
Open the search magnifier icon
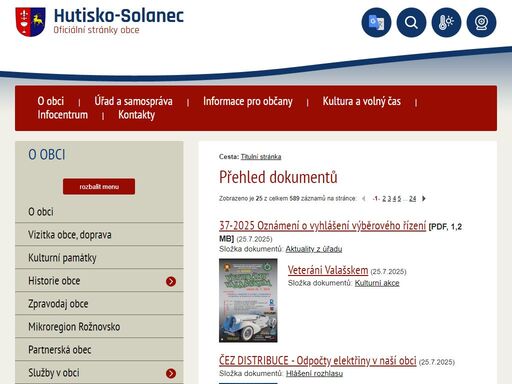411,22
